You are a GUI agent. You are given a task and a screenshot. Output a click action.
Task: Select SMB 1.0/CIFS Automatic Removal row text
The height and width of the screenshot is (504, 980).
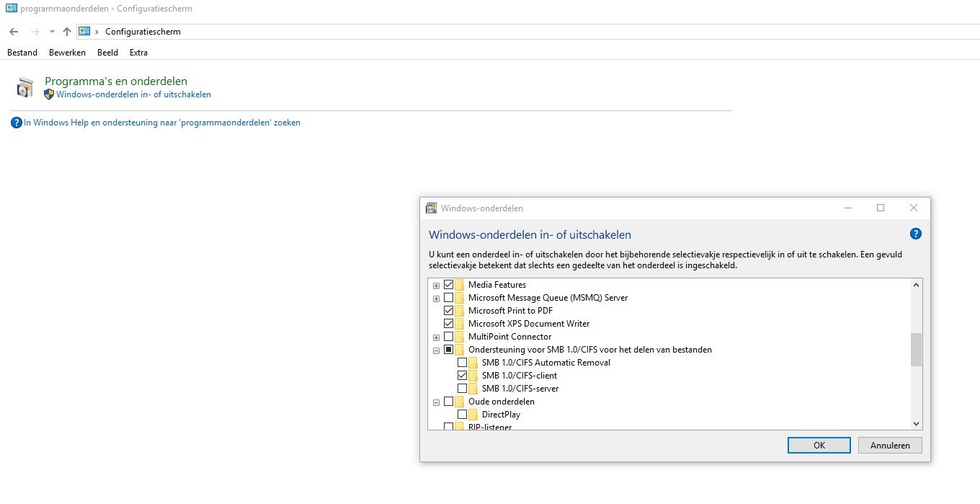pos(546,363)
